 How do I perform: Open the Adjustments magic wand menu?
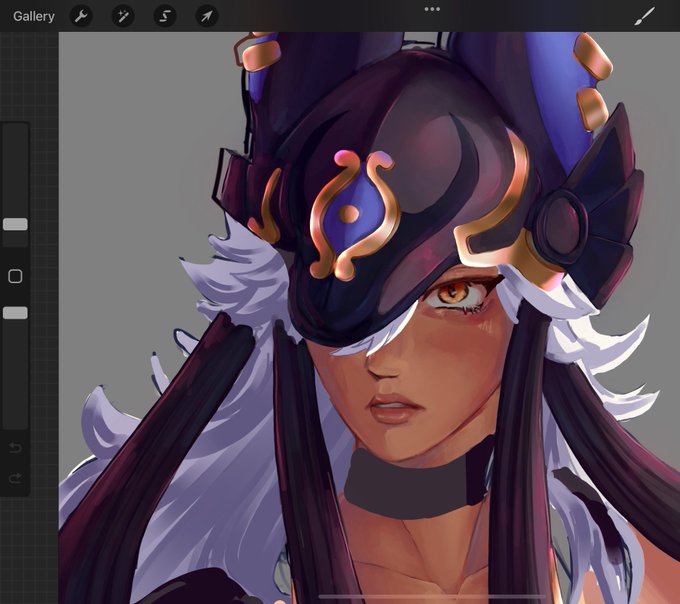[x=123, y=16]
